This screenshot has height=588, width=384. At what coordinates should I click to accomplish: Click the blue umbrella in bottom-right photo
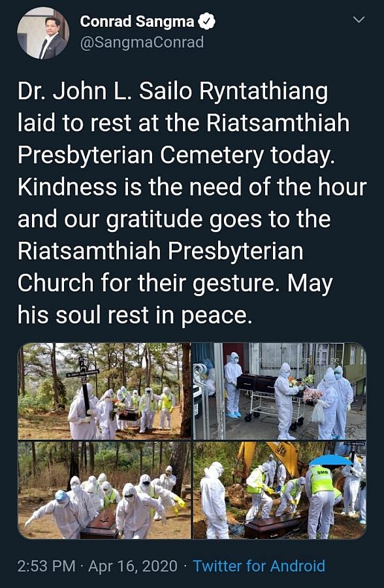(x=330, y=460)
